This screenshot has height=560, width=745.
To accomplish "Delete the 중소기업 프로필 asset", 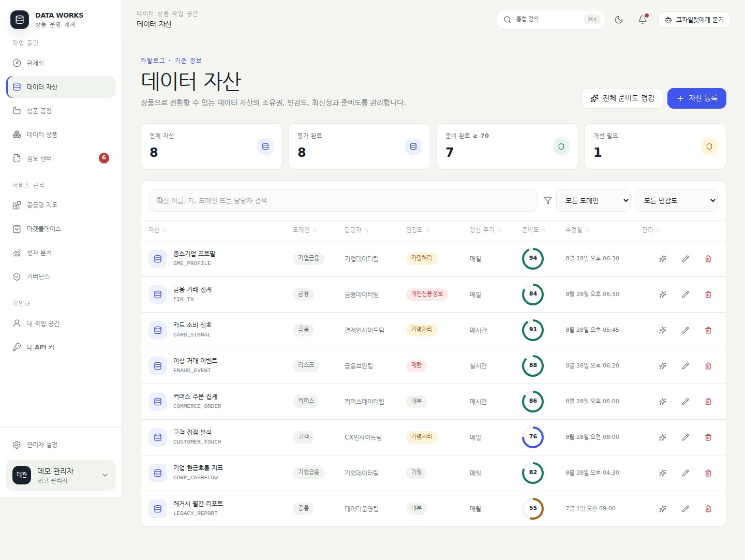I will pyautogui.click(x=708, y=259).
